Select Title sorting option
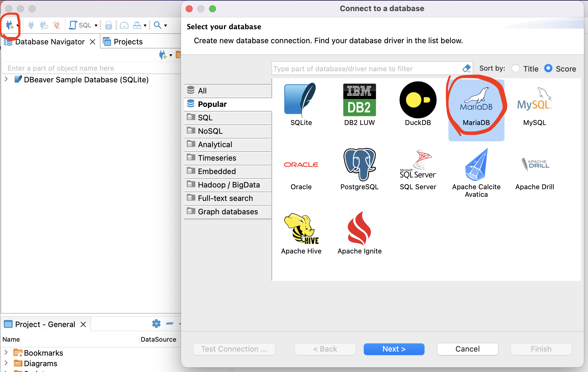Viewport: 588px width, 372px height. coord(516,68)
